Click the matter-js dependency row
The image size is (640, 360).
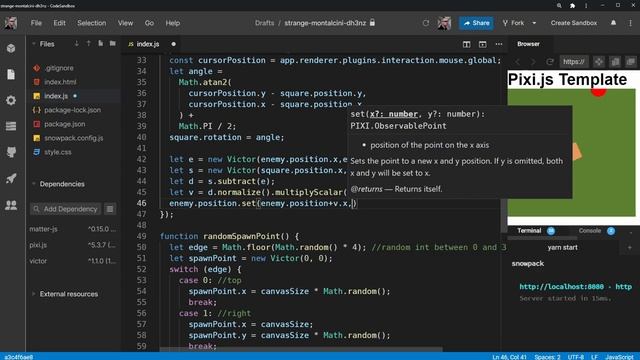(x=73, y=229)
